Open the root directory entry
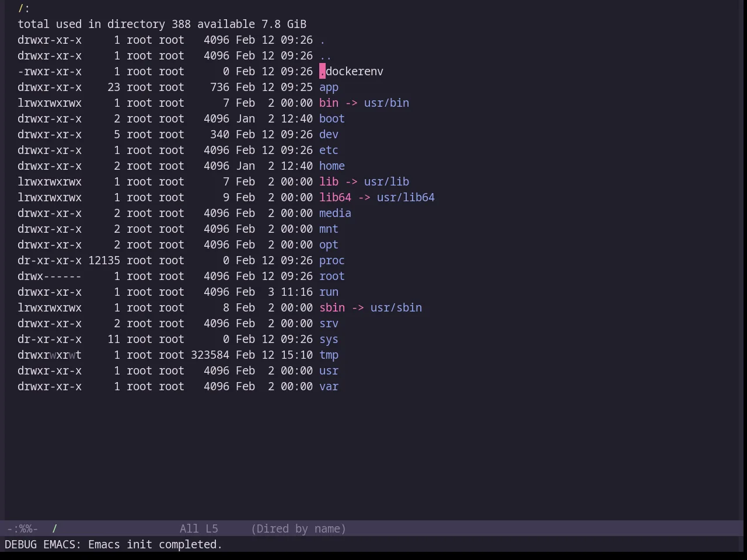This screenshot has height=560, width=747. pos(332,276)
